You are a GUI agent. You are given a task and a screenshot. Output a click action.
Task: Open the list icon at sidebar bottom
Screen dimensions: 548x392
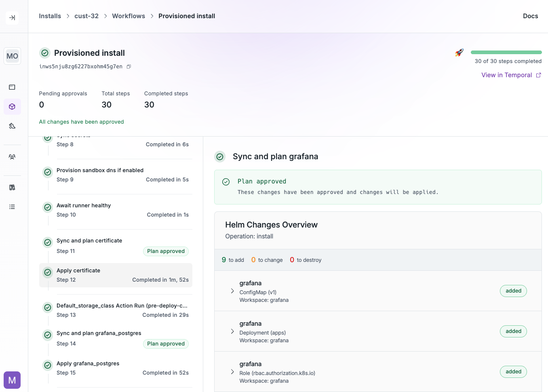tap(12, 207)
